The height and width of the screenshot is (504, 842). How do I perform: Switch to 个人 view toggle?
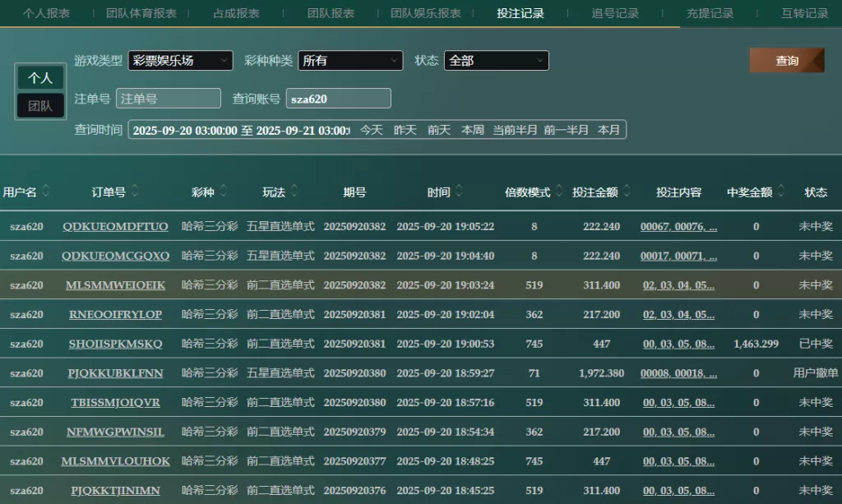pos(40,78)
